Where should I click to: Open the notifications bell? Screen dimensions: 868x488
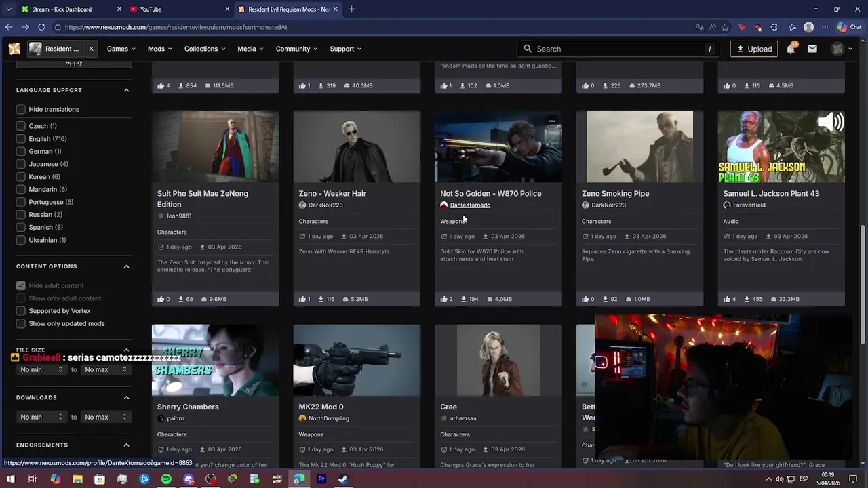click(791, 49)
